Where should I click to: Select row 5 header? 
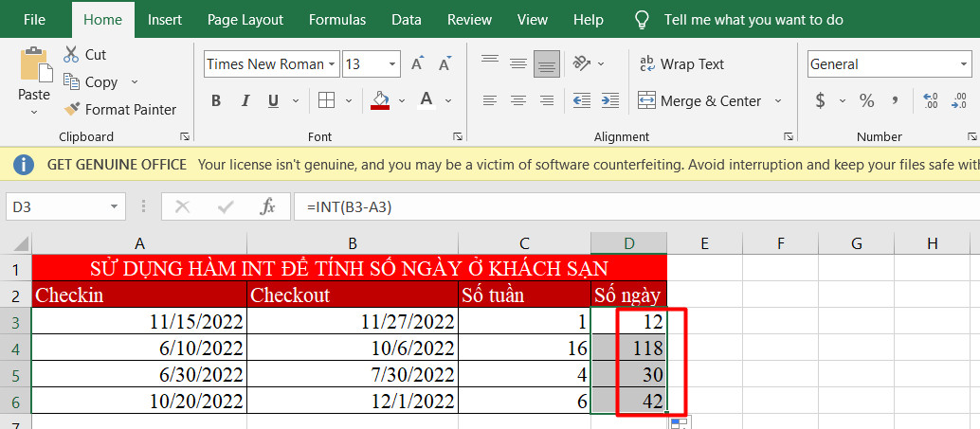point(15,375)
